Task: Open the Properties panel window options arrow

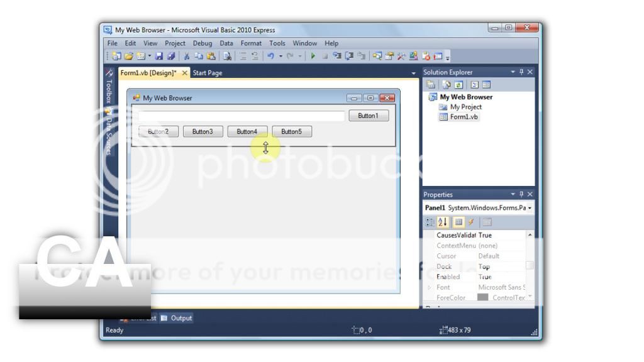Action: click(x=513, y=194)
